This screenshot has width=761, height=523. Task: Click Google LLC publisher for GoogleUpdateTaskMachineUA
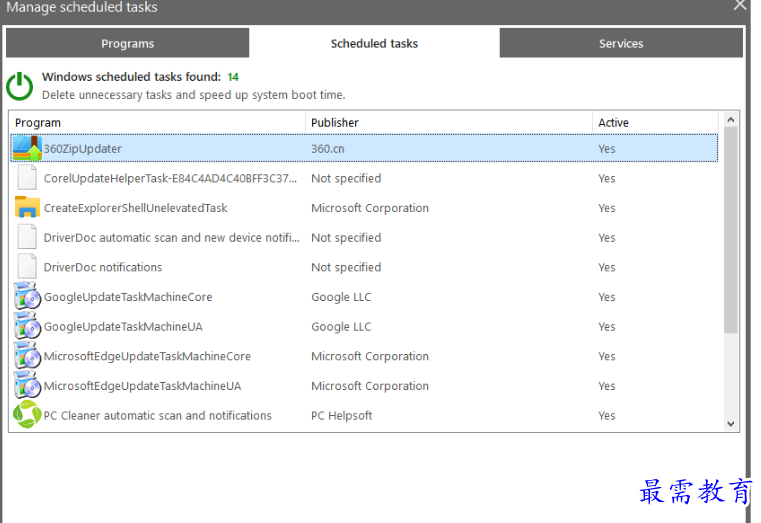(x=341, y=326)
